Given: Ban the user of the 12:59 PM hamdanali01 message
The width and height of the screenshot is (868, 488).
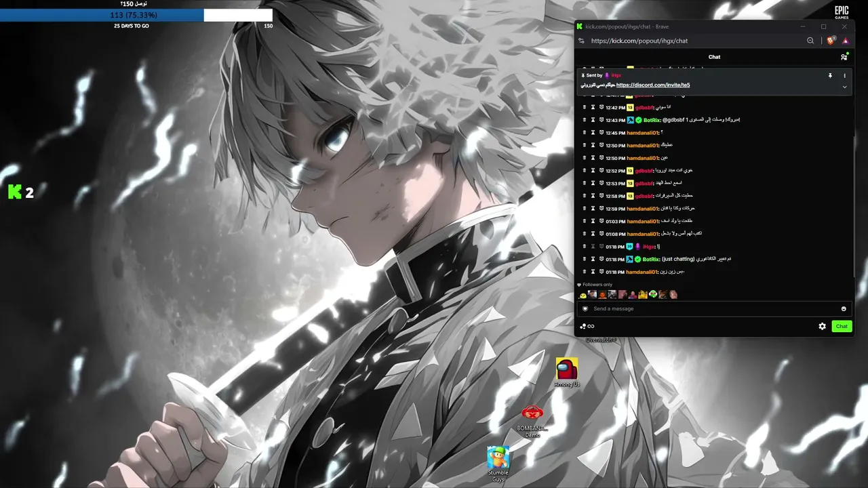Looking at the screenshot, I should [x=601, y=209].
